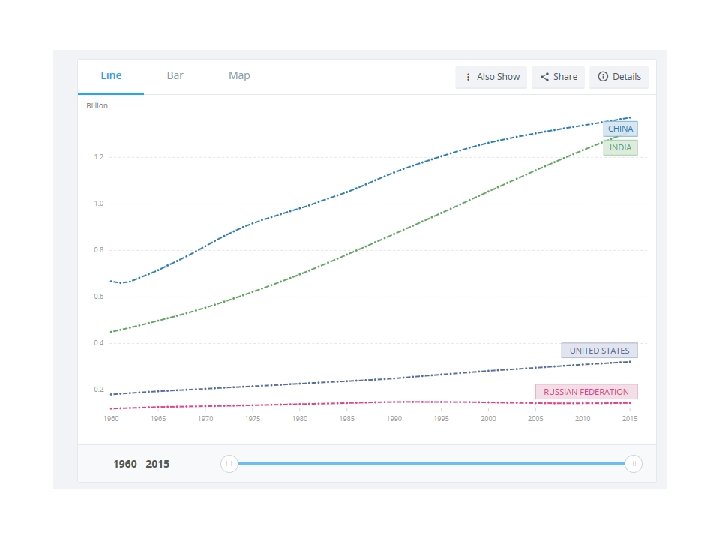Select the INDIA series label
The image size is (720, 540).
click(x=620, y=147)
